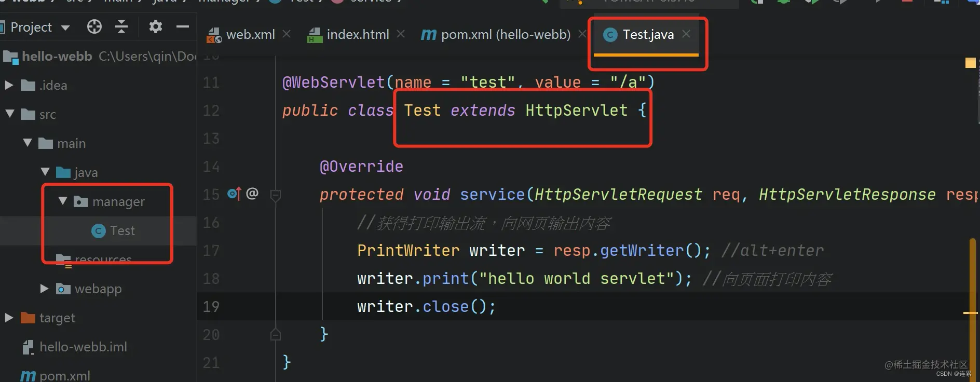This screenshot has height=382, width=980.
Task: Close the Test.java tab
Action: click(x=686, y=34)
